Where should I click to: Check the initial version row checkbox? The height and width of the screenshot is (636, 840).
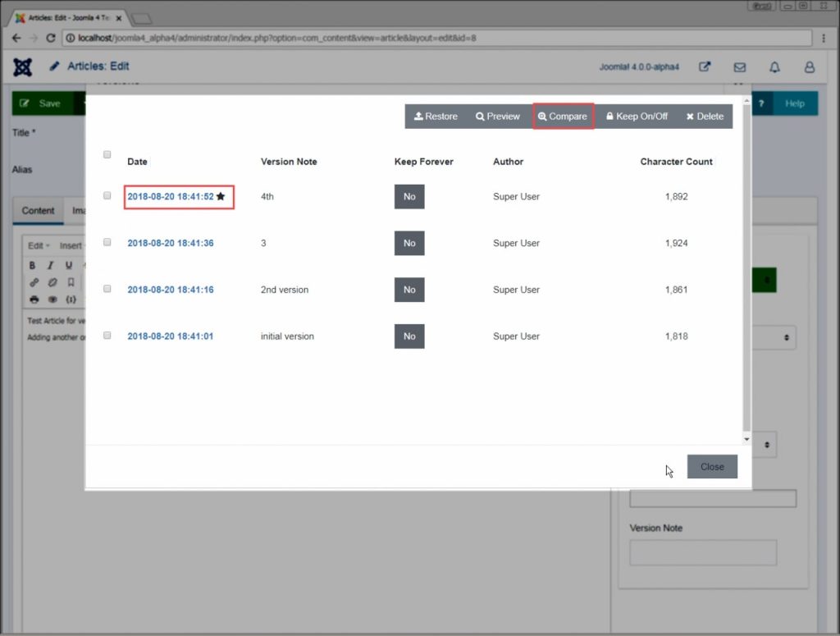(x=107, y=336)
